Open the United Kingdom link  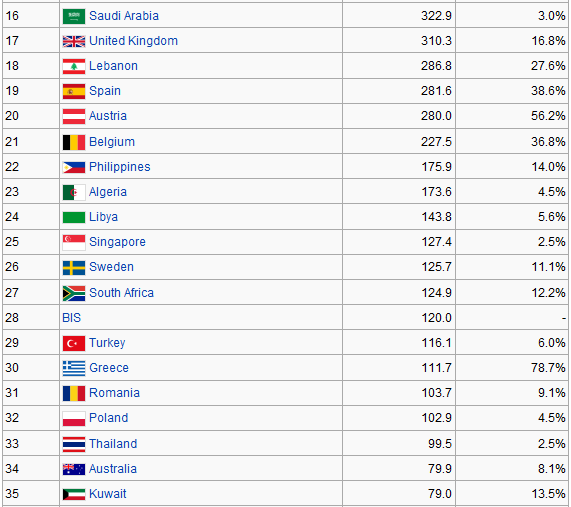click(133, 41)
